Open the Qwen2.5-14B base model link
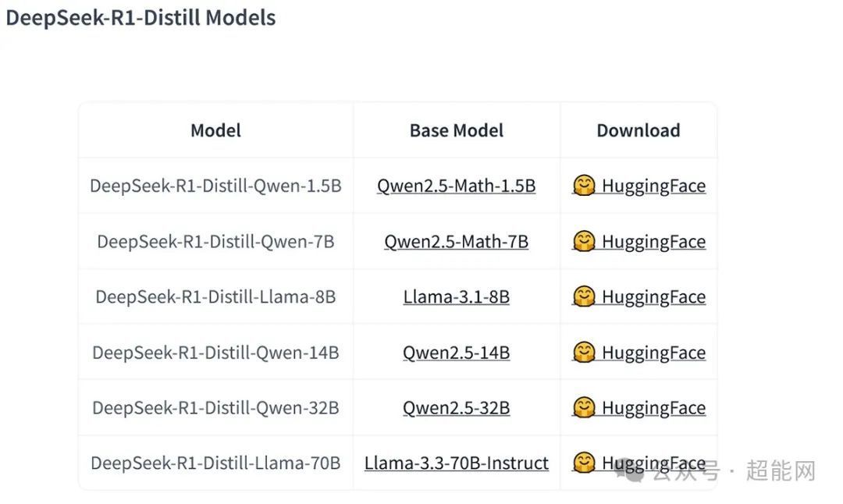843x504 pixels. coord(456,353)
